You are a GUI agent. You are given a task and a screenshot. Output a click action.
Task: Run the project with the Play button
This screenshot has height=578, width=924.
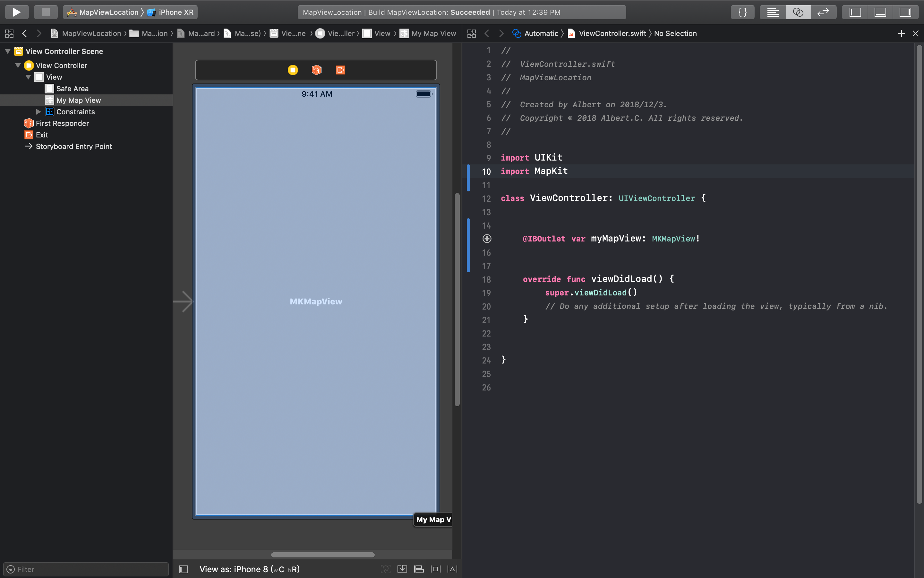coord(16,12)
